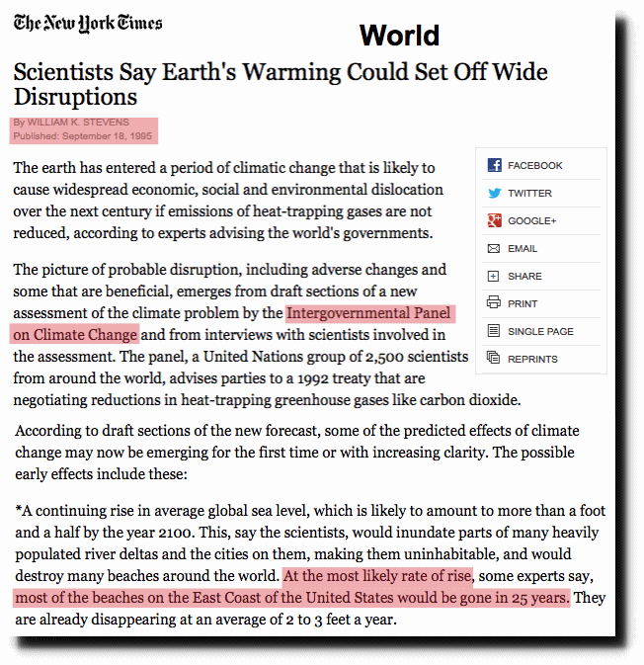Click highlighted text on Climate Change
644x665 pixels.
(75, 335)
